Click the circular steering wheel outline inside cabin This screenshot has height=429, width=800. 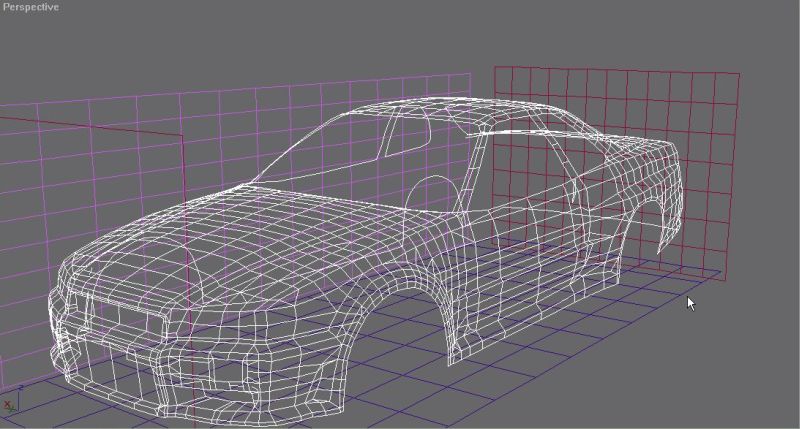coord(432,195)
